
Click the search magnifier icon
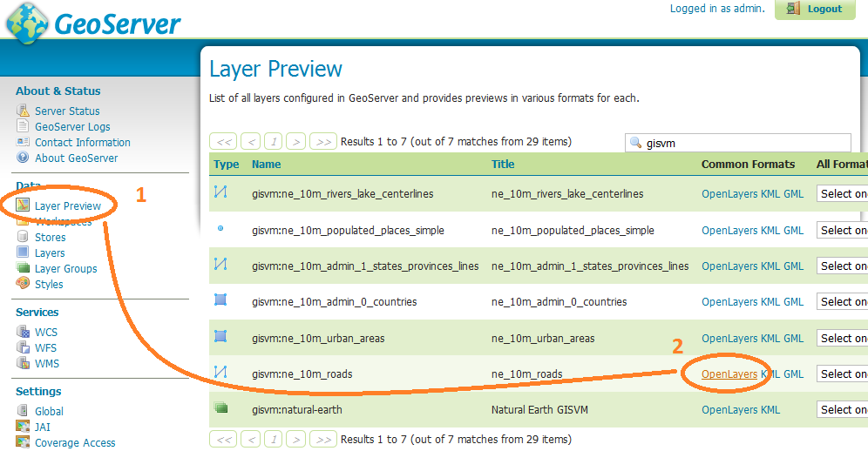coord(635,142)
